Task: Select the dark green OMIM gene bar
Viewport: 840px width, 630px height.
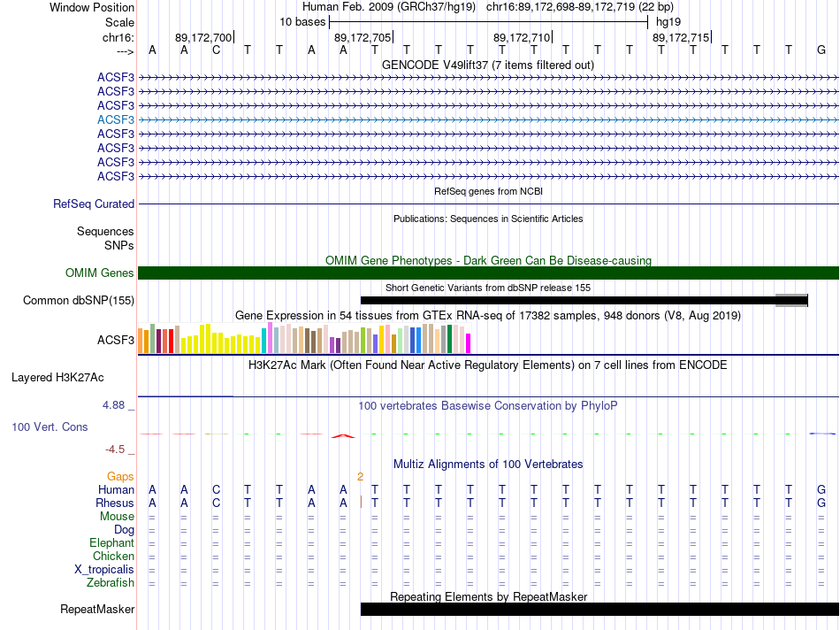Action: [x=488, y=273]
